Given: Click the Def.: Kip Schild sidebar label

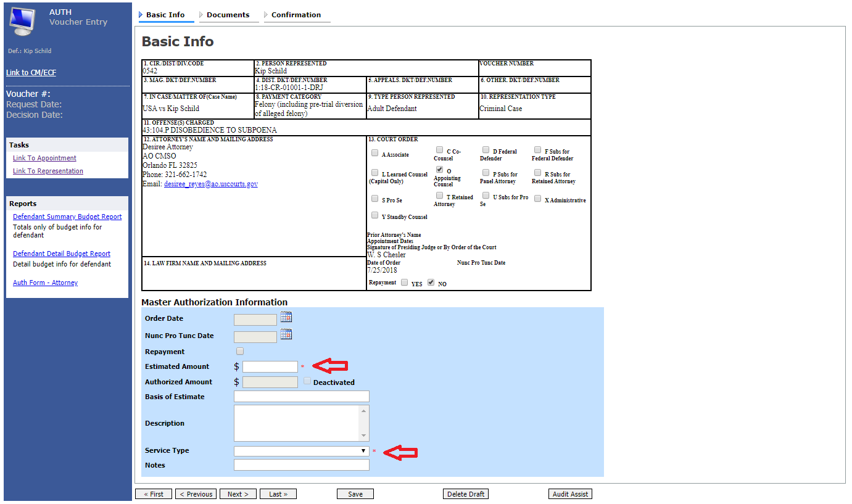Looking at the screenshot, I should coord(30,51).
